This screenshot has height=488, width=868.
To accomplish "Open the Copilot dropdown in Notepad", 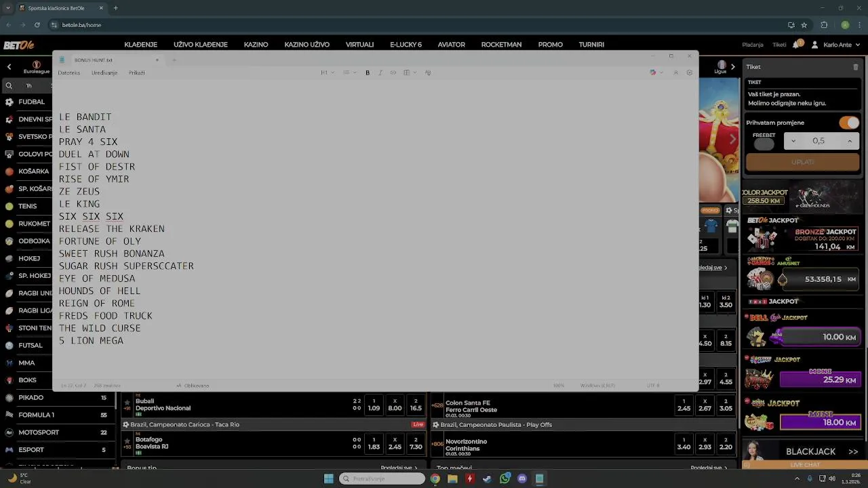I will point(656,73).
